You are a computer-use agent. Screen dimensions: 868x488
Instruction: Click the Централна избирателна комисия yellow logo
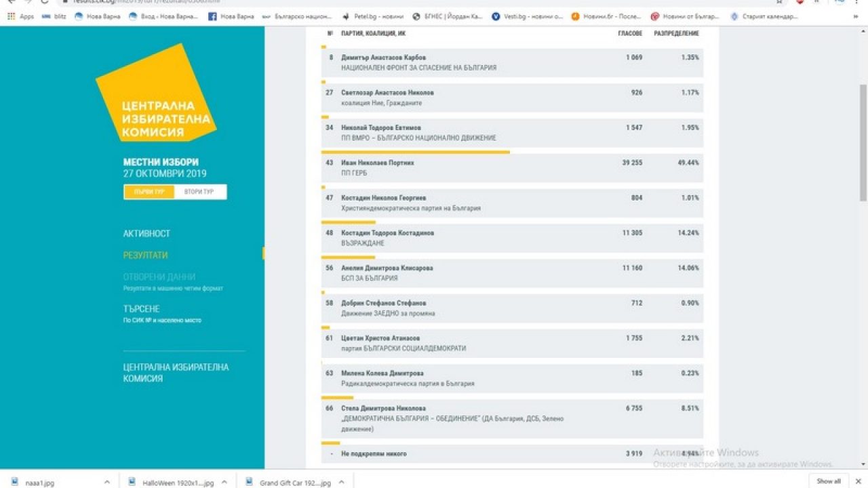(x=156, y=94)
